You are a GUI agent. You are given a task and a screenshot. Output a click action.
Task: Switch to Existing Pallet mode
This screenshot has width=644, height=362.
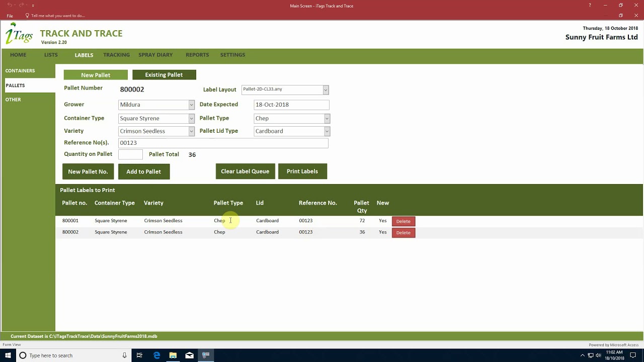coord(164,75)
